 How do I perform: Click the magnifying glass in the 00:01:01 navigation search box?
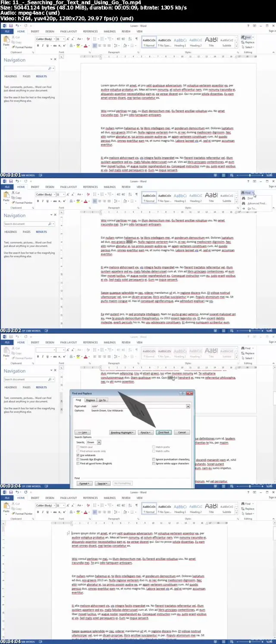pos(50,68)
